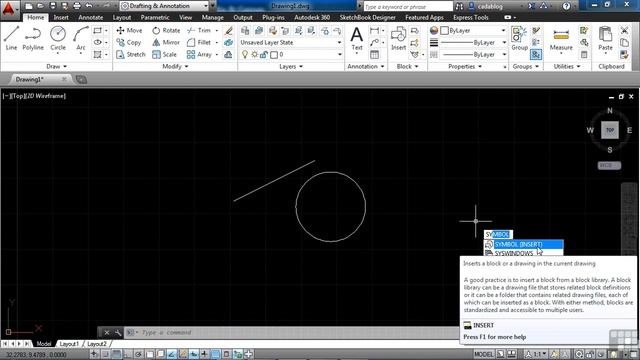Select the Polyline tool
This screenshot has width=640, height=360.
click(x=33, y=38)
